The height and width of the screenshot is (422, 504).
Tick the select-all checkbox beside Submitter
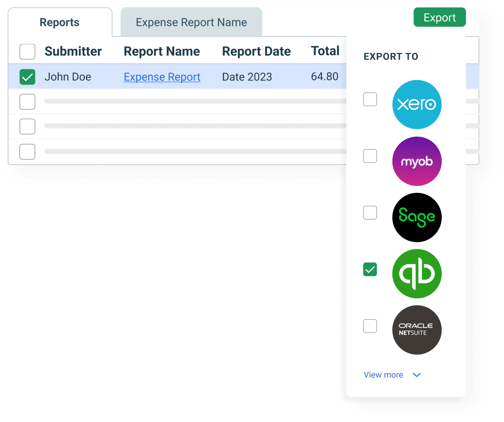[x=27, y=52]
